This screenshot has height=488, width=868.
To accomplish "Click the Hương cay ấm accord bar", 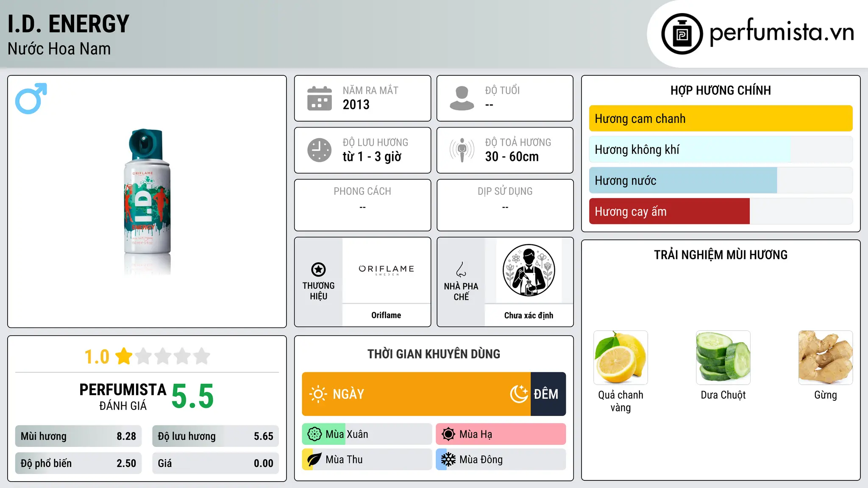I will pos(721,211).
